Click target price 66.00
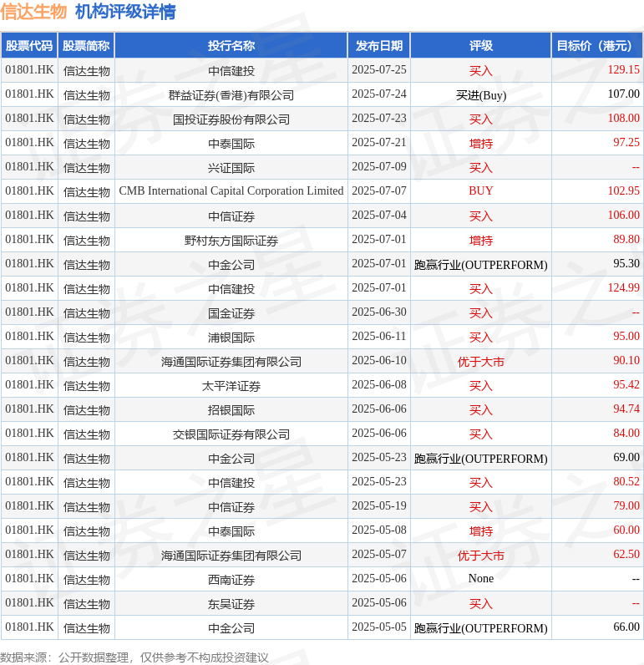The height and width of the screenshot is (665, 644). coord(626,627)
